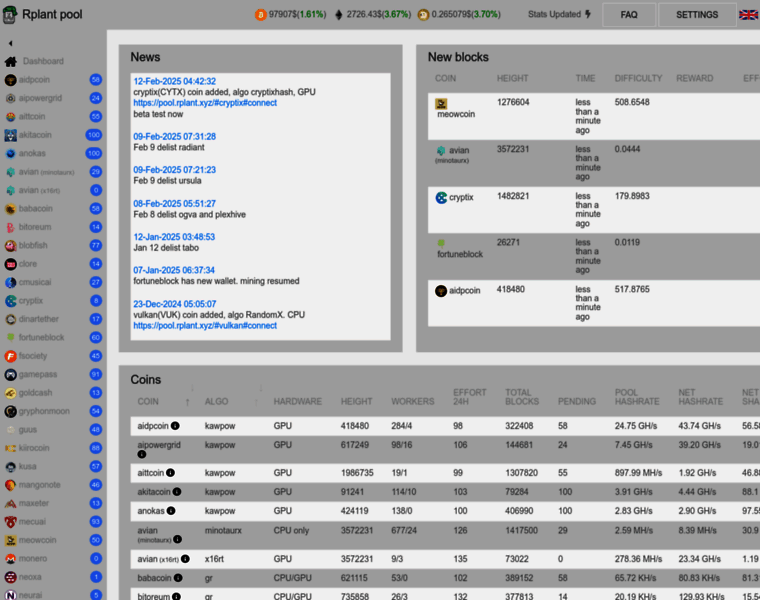Select babacoin in the sidebar
This screenshot has width=760, height=600.
pos(35,208)
